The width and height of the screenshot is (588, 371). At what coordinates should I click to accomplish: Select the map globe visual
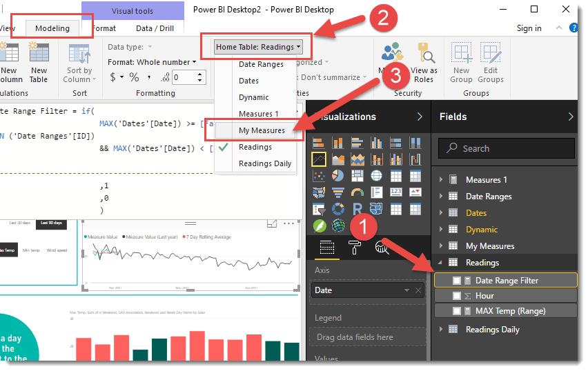pyautogui.click(x=377, y=176)
